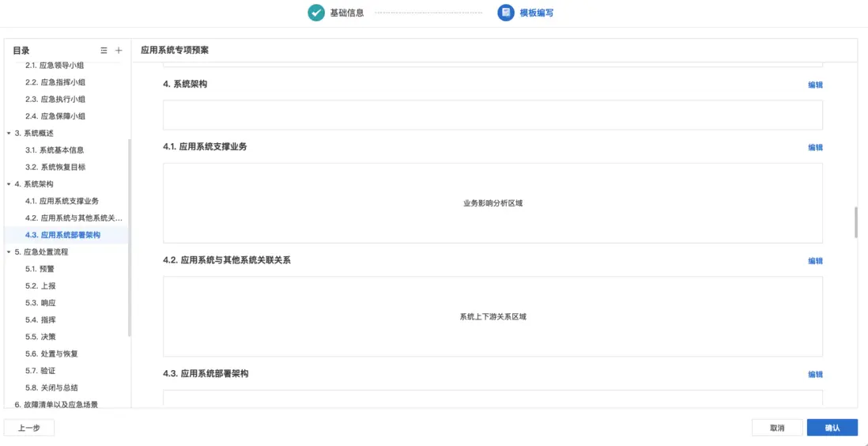
Task: Click the 模板编写 step label
Action: point(537,13)
